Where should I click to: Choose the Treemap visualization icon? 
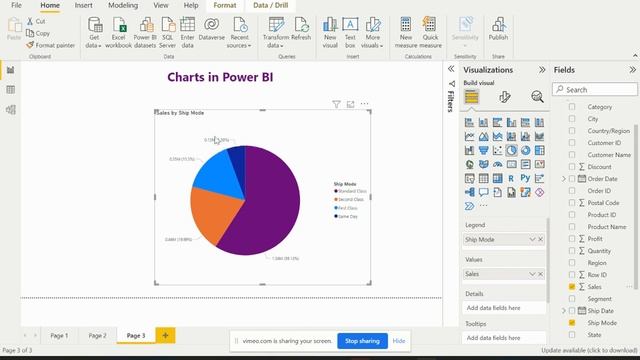coord(539,150)
